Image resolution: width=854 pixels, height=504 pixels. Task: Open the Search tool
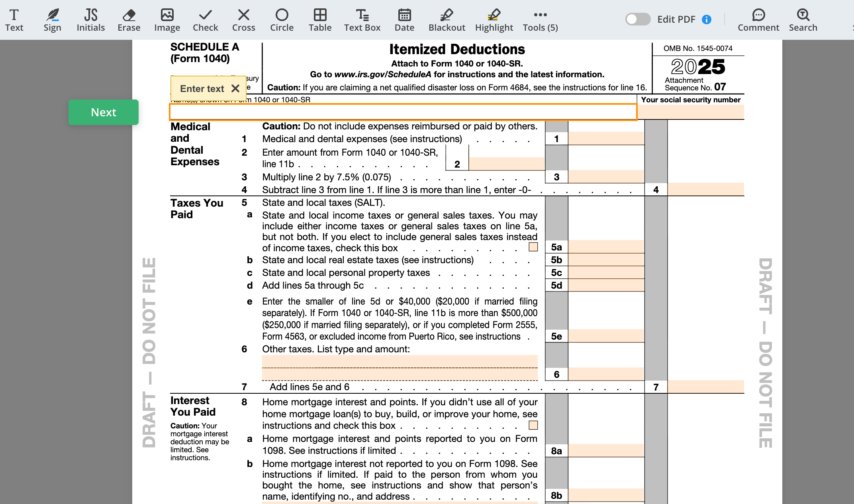pyautogui.click(x=803, y=20)
